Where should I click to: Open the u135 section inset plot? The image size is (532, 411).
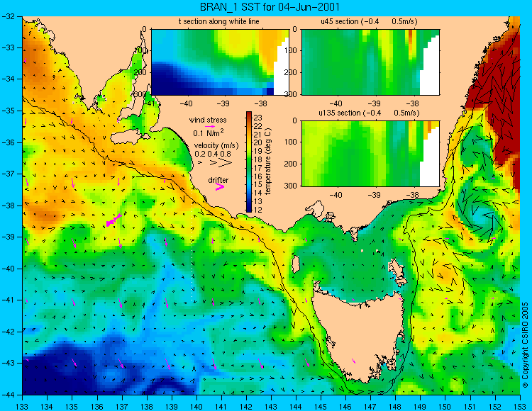coord(370,154)
